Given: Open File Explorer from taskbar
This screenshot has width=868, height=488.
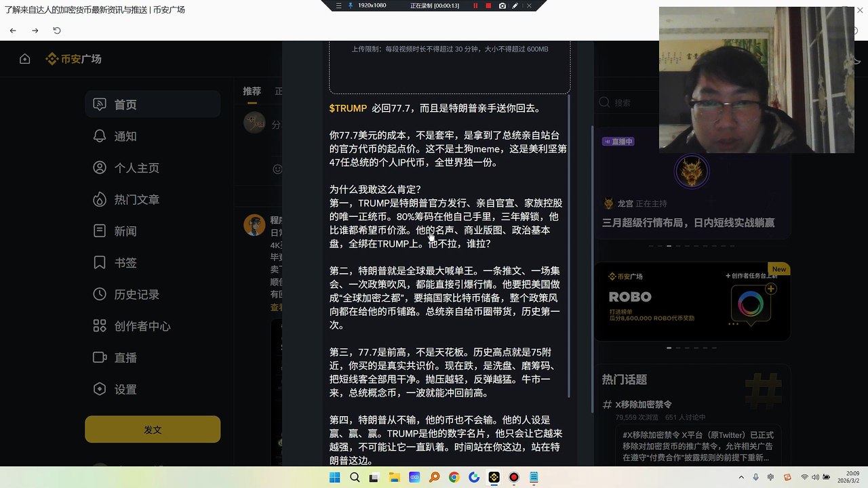Looking at the screenshot, I should coord(394,477).
